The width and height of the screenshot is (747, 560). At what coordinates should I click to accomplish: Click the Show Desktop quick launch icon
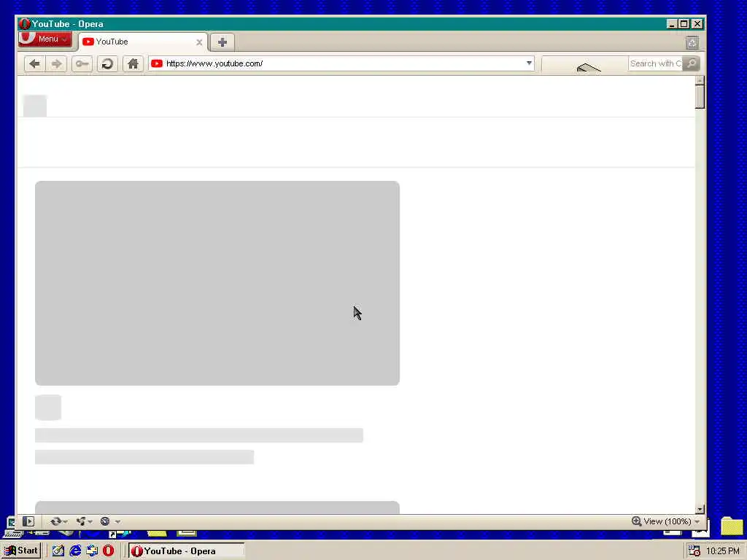(58, 551)
